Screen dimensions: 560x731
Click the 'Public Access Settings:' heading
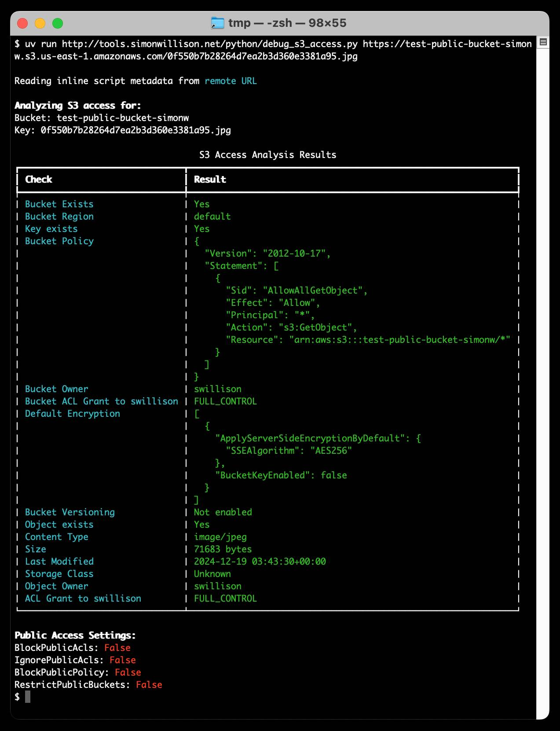tap(75, 635)
